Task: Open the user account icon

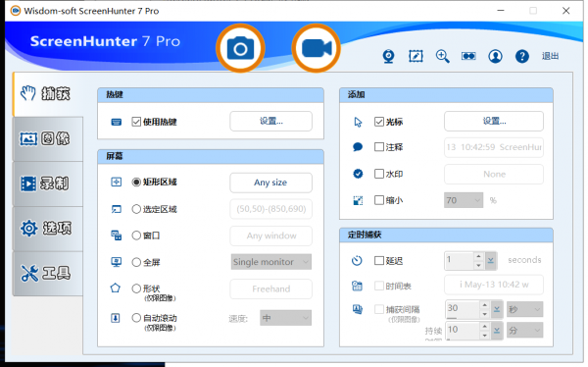Action: tap(495, 56)
